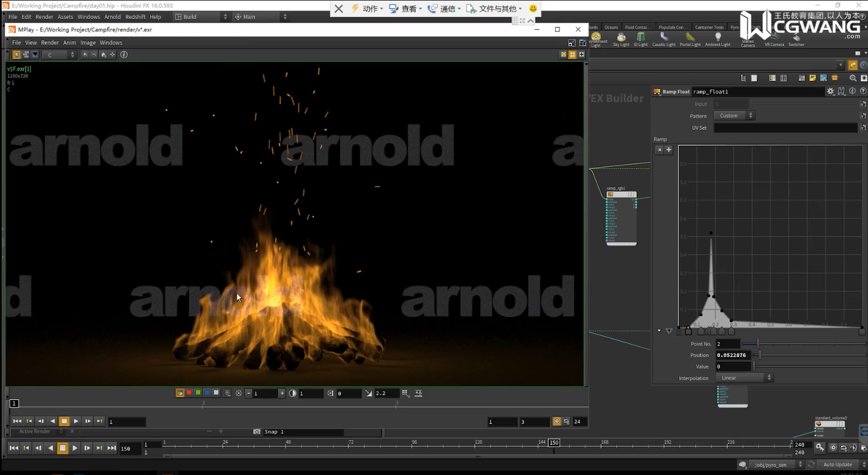Click the Switcher shelf tool
This screenshot has height=475, width=868.
(796, 39)
